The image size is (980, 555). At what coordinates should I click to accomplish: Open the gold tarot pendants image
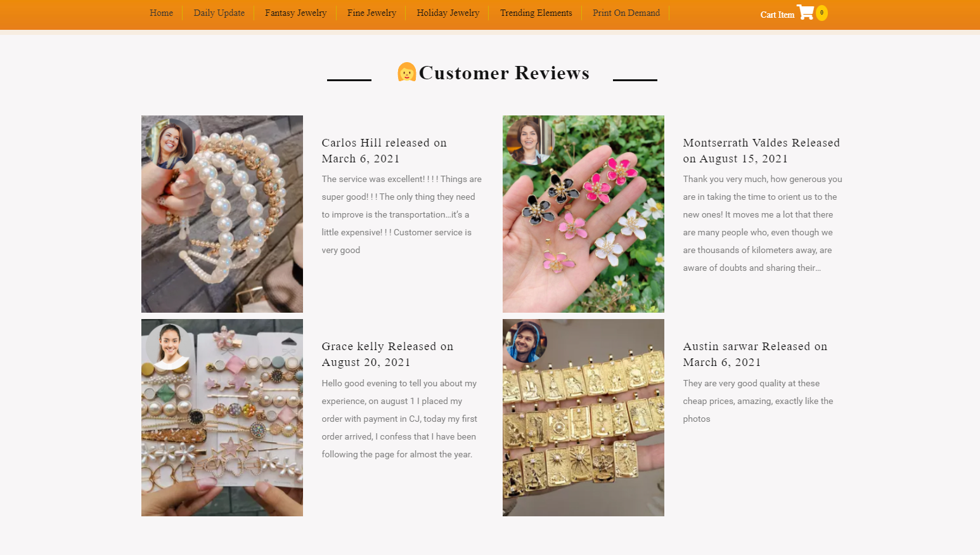(583, 417)
